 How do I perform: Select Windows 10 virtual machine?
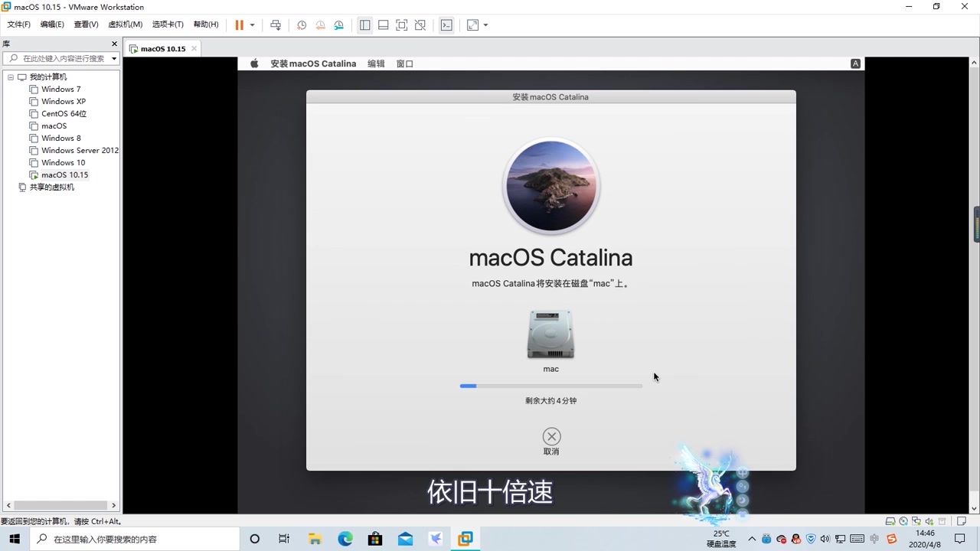(x=63, y=163)
